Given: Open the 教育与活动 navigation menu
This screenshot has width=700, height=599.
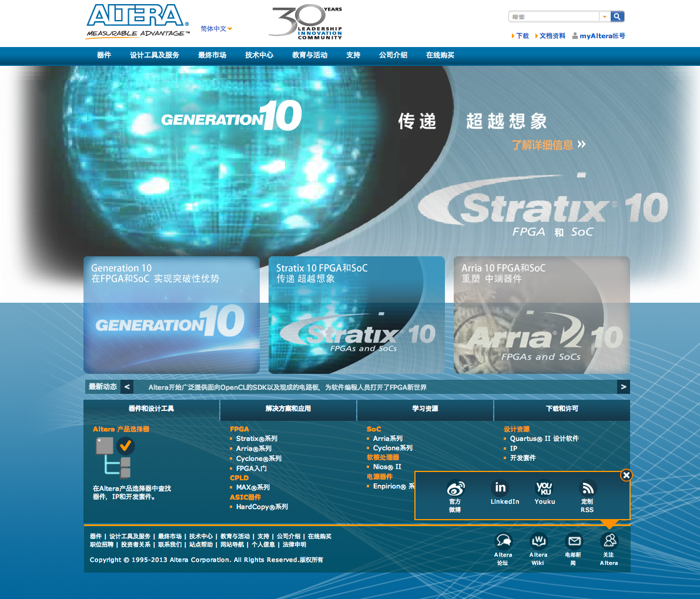Looking at the screenshot, I should 309,55.
